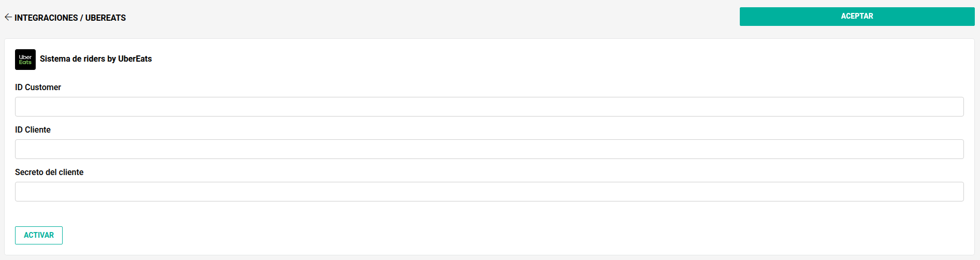
Task: Click the white Uber text in the logo
Action: pos(25,57)
